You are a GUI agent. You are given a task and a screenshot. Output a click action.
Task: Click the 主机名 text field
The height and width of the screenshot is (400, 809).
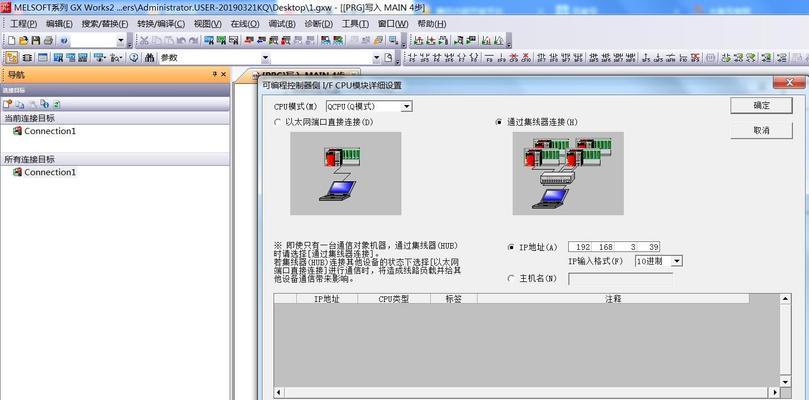(x=621, y=279)
